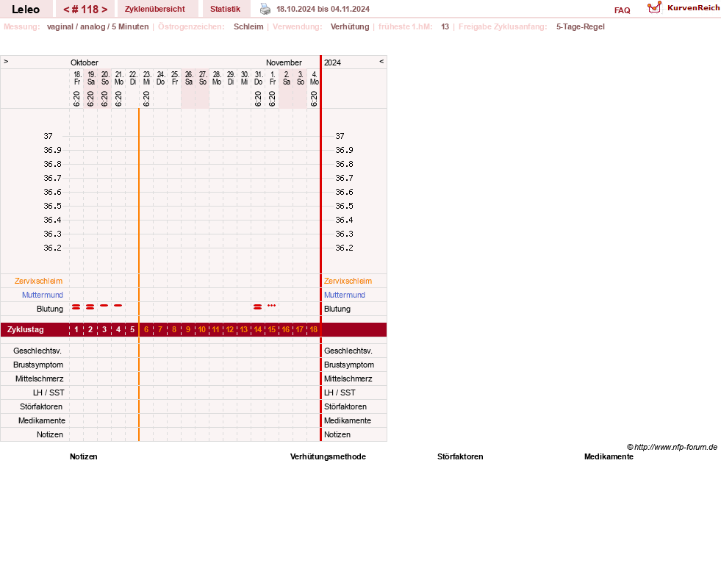The height and width of the screenshot is (588, 721).
Task: Open the Statistik tab
Action: click(x=226, y=9)
